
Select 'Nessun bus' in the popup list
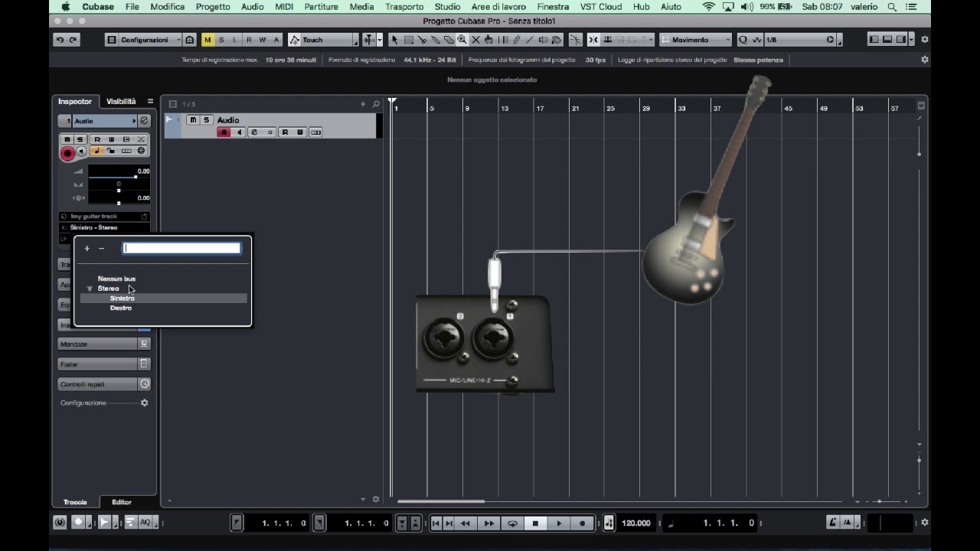[116, 279]
